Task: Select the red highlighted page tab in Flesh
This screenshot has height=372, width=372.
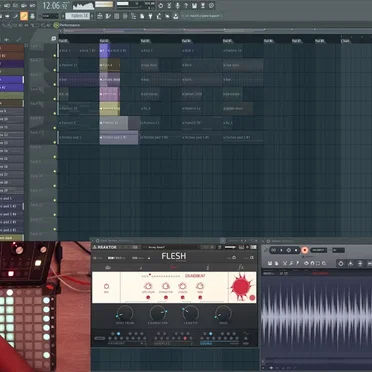Action: coord(174,267)
